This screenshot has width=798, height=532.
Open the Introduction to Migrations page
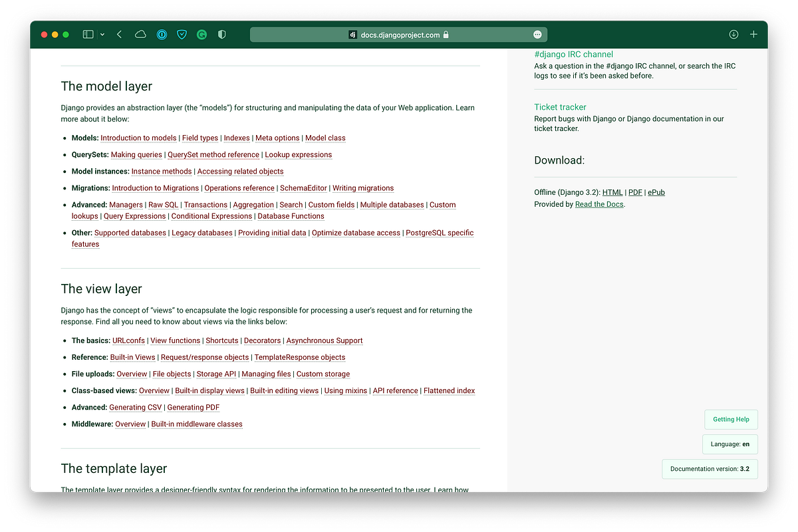[156, 188]
